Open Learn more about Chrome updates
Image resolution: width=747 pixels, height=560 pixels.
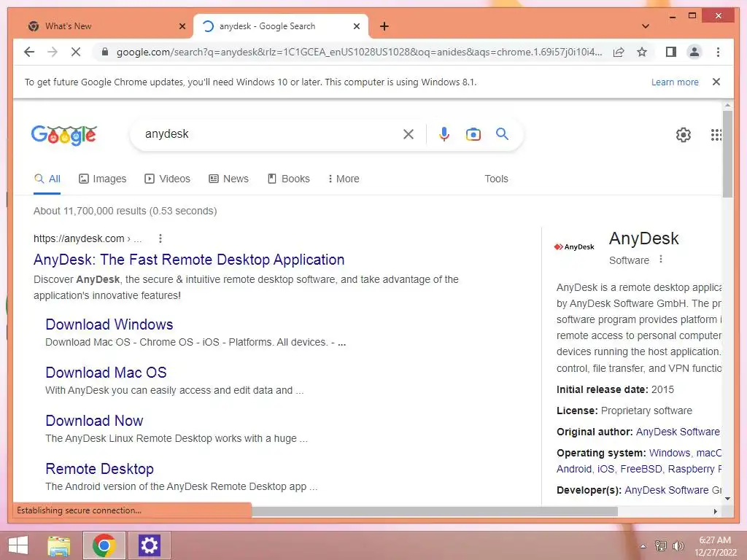pos(675,82)
